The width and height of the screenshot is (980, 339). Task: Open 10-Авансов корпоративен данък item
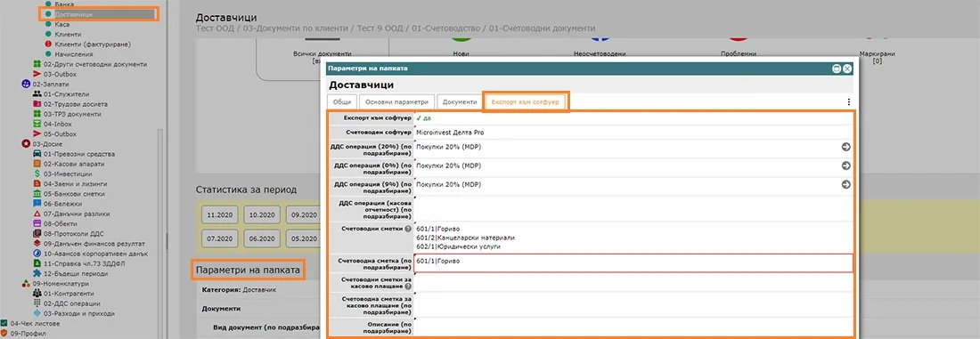tap(96, 254)
